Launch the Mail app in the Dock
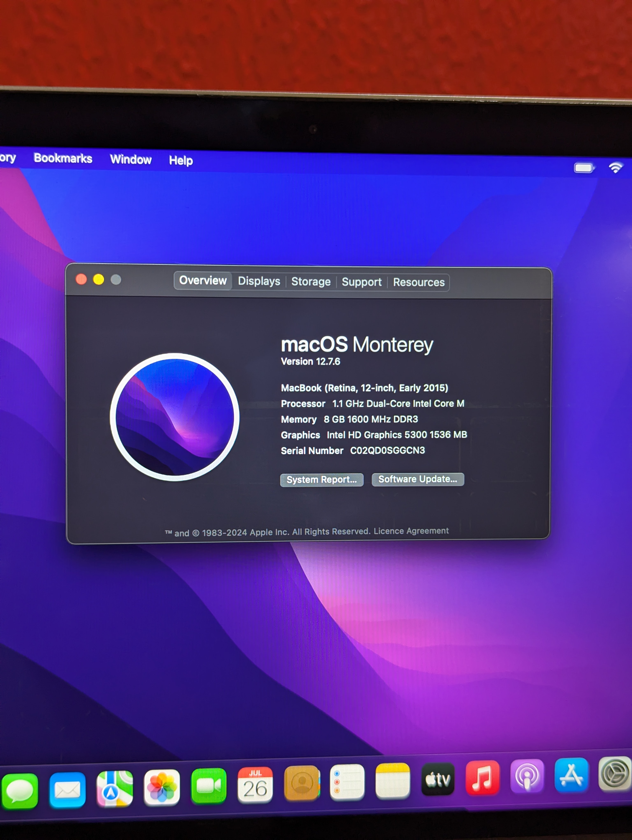This screenshot has height=840, width=632. point(67,790)
